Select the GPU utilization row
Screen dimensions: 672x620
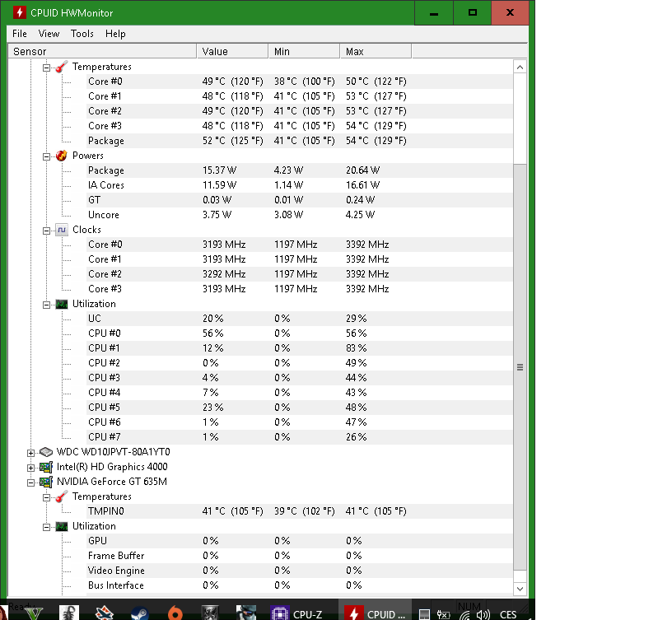[x=299, y=541]
